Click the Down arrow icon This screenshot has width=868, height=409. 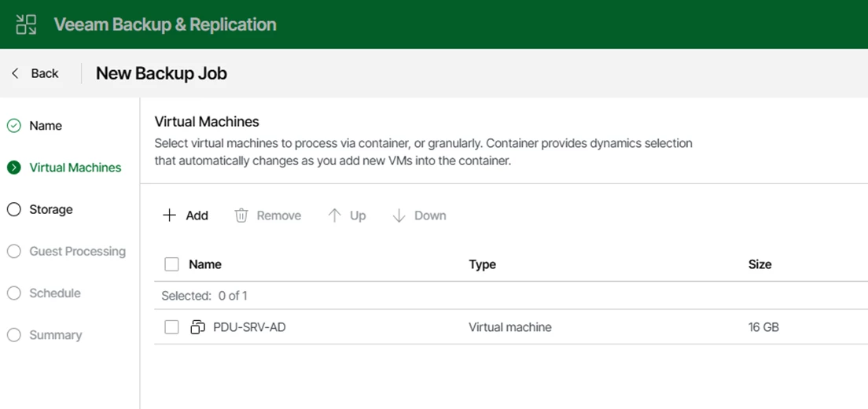(399, 216)
